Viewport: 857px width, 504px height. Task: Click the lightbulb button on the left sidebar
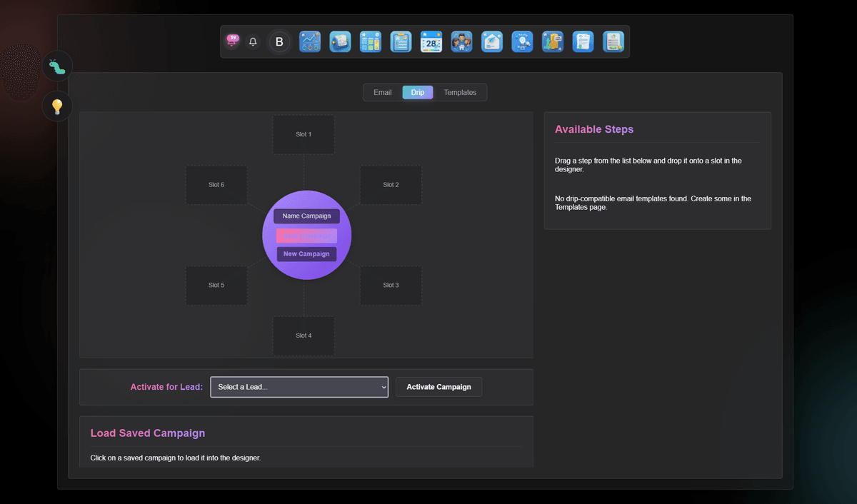pos(57,107)
